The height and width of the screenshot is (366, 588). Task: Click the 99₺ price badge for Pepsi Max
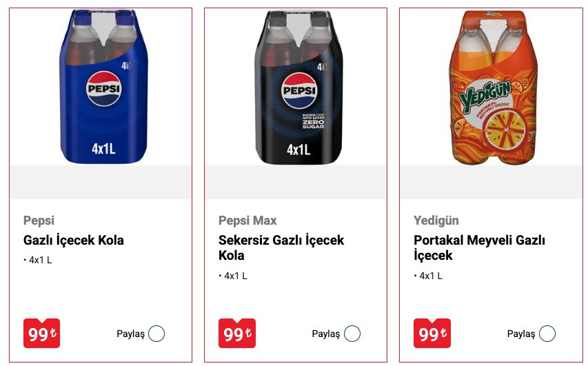(236, 334)
